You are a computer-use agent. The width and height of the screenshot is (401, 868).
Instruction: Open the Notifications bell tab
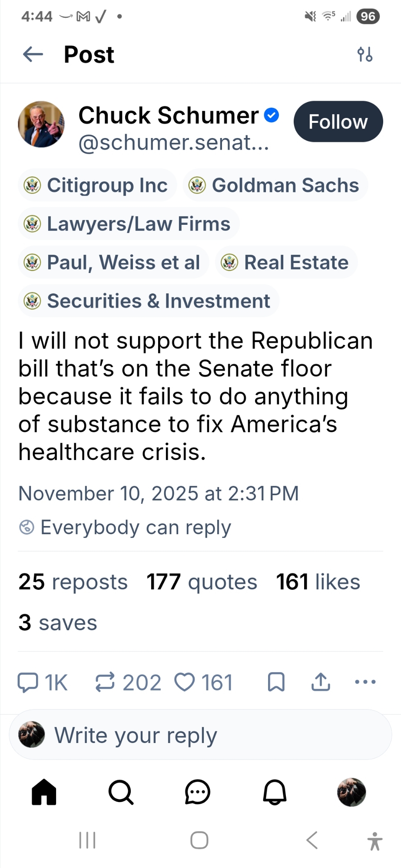[x=275, y=792]
